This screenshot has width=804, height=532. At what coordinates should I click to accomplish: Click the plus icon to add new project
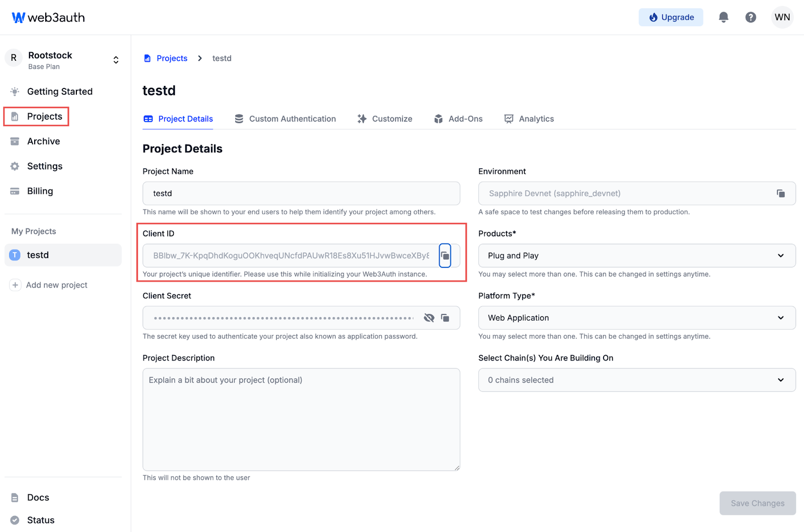(15, 285)
